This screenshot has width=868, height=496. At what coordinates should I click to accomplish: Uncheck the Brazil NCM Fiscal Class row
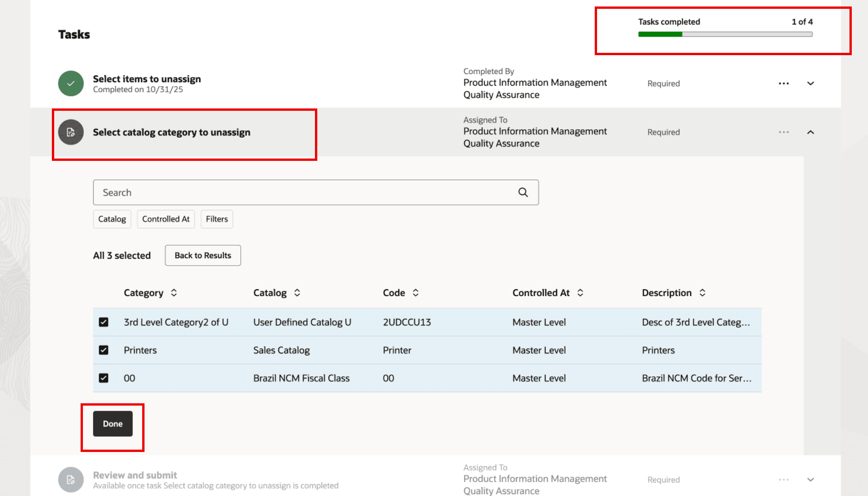pyautogui.click(x=104, y=378)
